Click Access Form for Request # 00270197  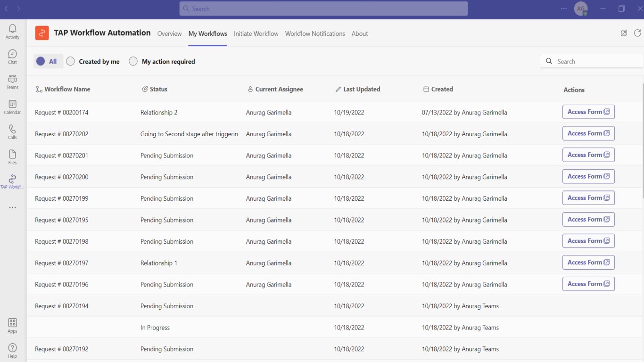588,263
